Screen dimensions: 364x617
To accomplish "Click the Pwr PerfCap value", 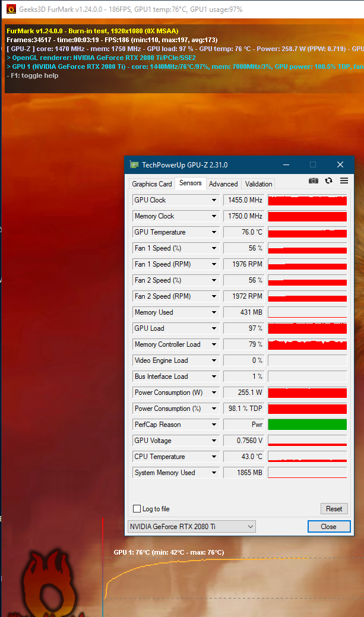I will [x=244, y=425].
